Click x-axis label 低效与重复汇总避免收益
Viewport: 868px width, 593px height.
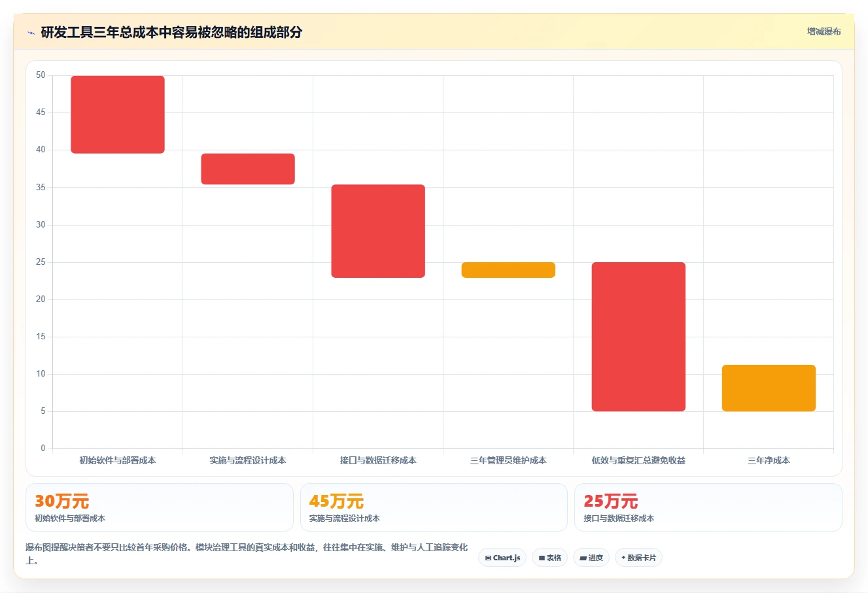click(x=638, y=460)
